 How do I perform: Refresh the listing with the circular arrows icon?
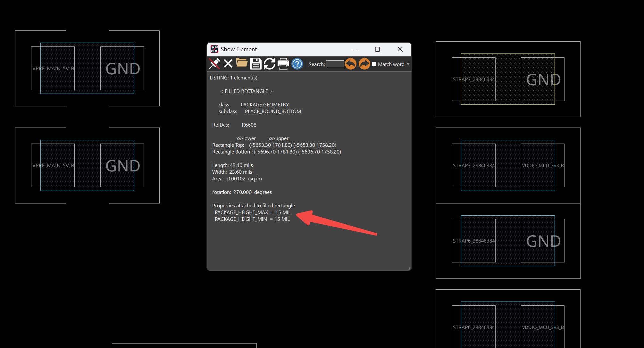269,64
